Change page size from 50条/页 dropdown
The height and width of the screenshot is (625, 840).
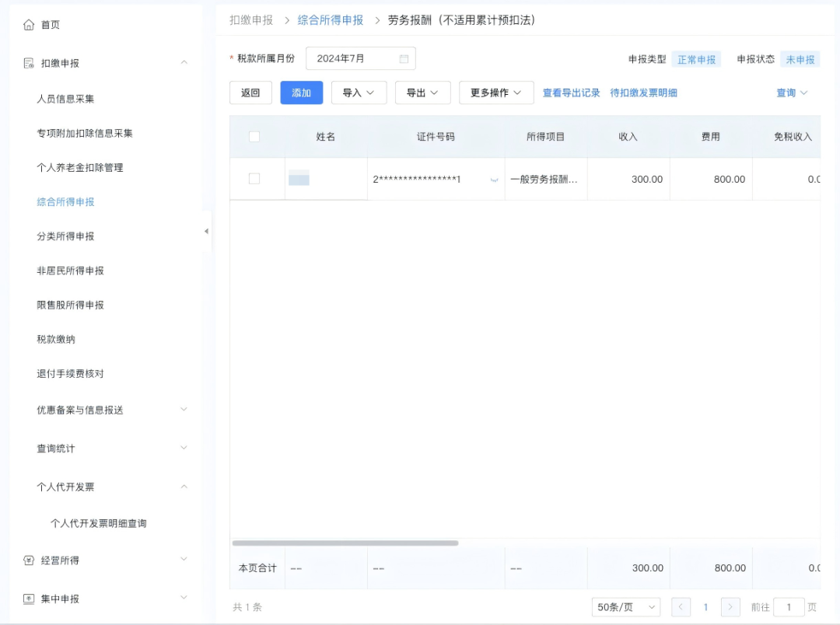click(625, 607)
